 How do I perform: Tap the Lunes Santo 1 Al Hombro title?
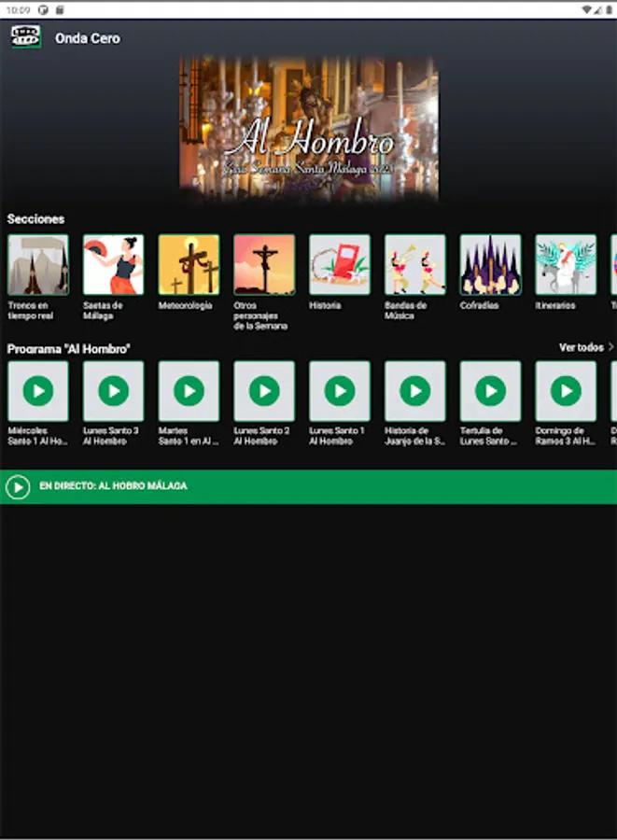337,436
